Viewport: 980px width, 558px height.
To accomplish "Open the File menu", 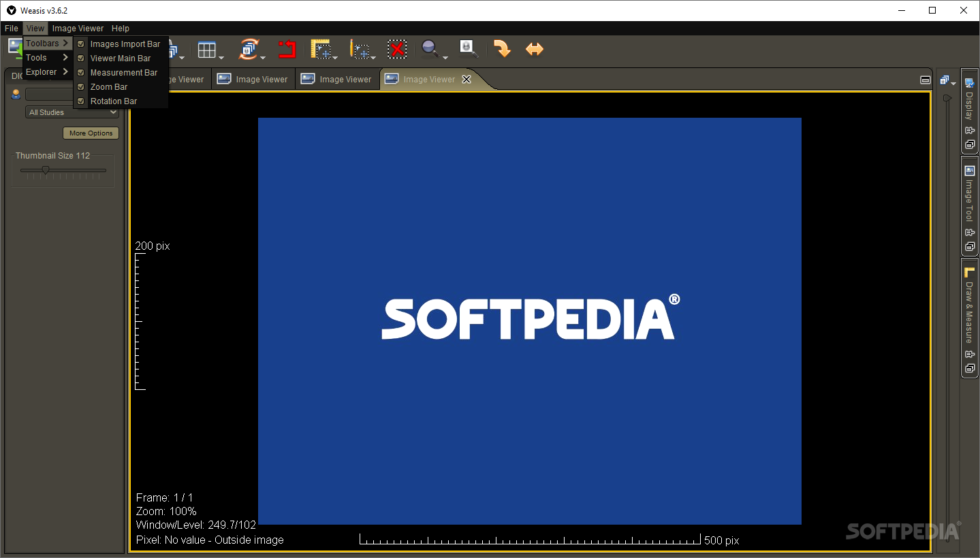I will click(12, 29).
